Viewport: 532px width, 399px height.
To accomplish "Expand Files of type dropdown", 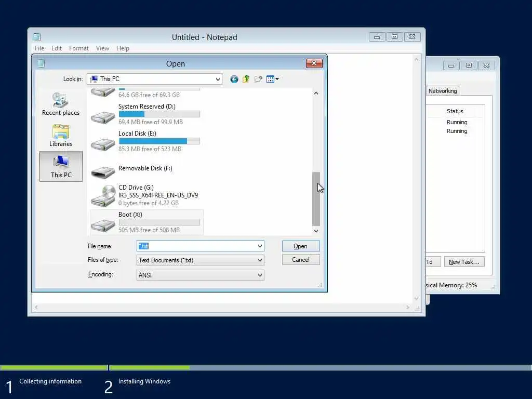I will [260, 260].
